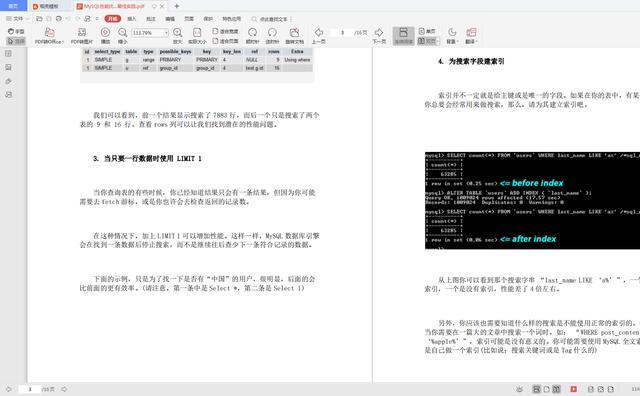Open the top left sidebar panel icon
Screen dimensions: 640x396
pos(8,53)
